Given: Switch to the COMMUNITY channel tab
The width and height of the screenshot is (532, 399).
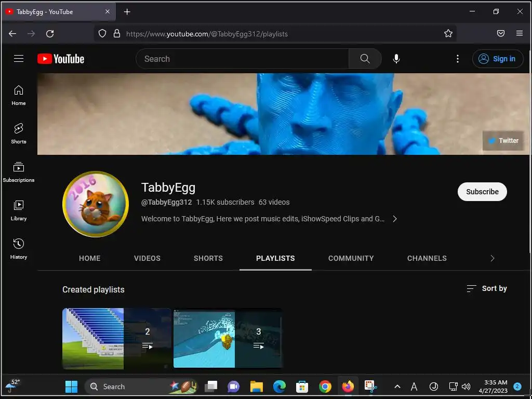Looking at the screenshot, I should click(x=351, y=258).
